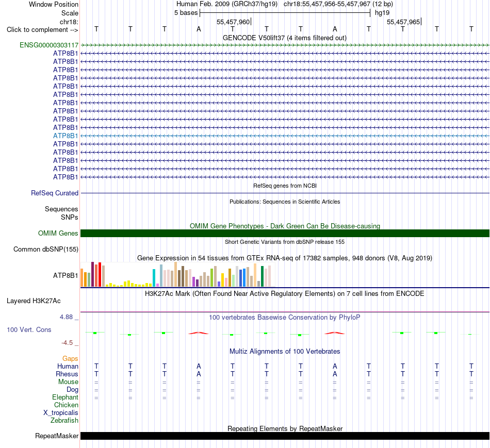Open the RepeatMasker track label

(57, 436)
